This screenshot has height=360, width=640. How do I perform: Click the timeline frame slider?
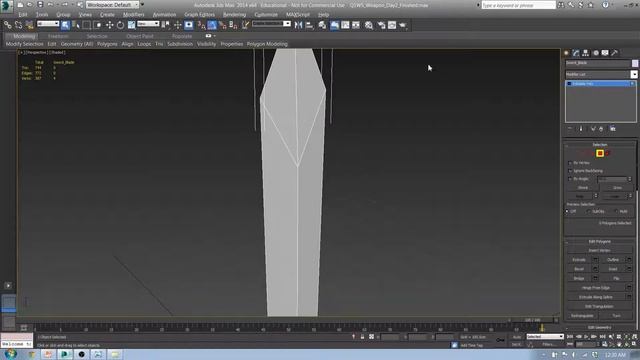pyautogui.click(x=533, y=320)
